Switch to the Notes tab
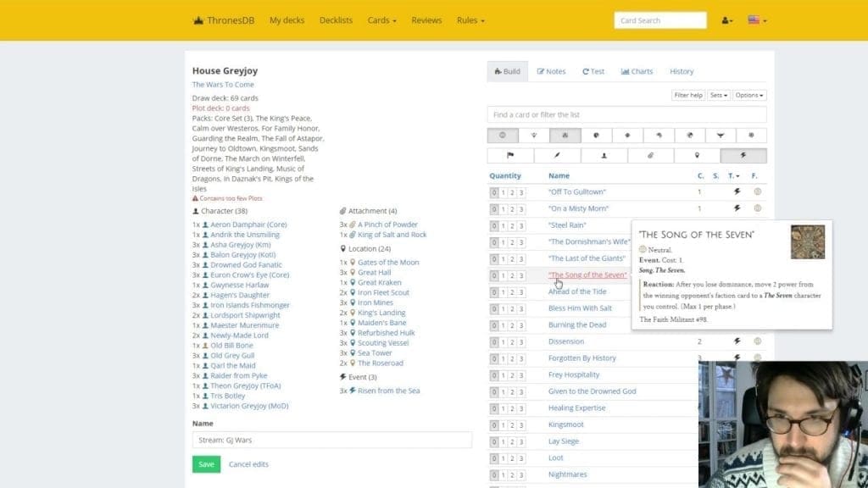This screenshot has width=868, height=488. 551,71
